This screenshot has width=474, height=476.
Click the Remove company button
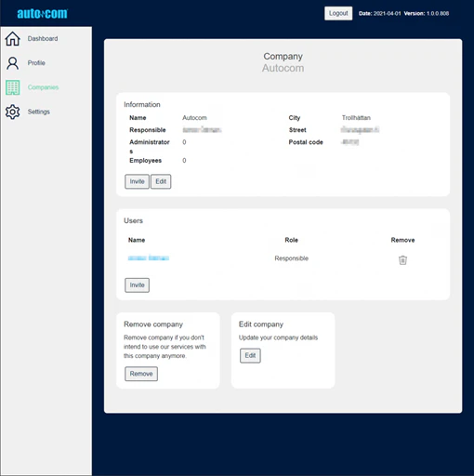[x=141, y=374]
